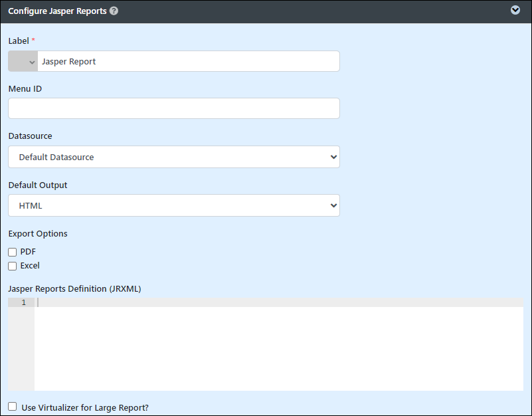This screenshot has height=416, width=532.
Task: Click the Use Virtualizer label text
Action: point(85,407)
